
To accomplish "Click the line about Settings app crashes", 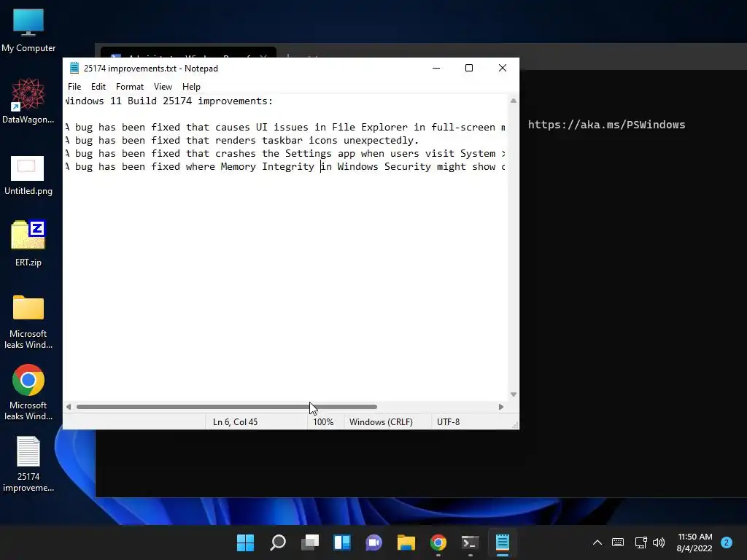I will pos(285,153).
